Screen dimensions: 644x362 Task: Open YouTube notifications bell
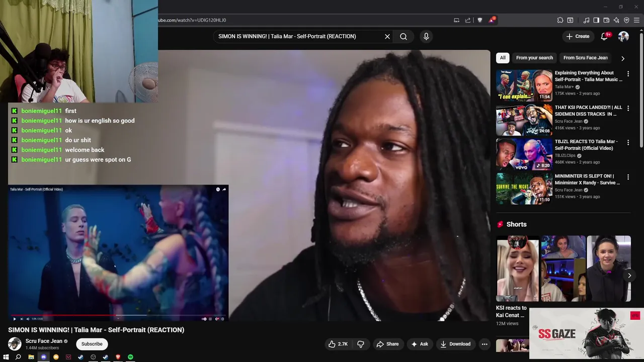(605, 36)
